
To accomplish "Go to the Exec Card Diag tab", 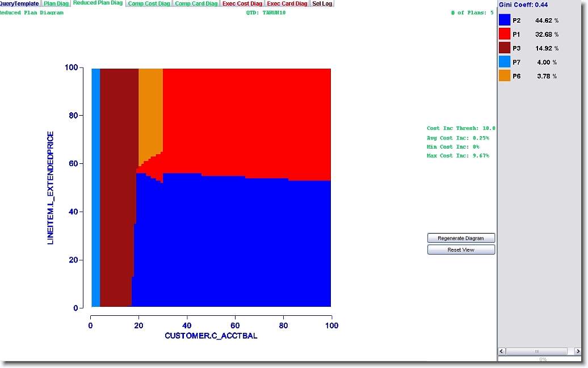I will click(287, 3).
